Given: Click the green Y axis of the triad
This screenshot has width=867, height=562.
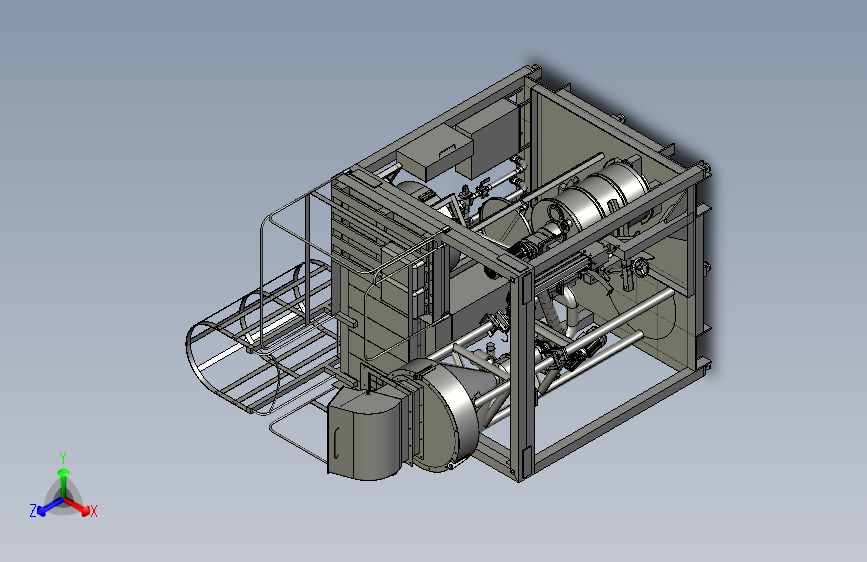Looking at the screenshot, I should pyautogui.click(x=64, y=477).
